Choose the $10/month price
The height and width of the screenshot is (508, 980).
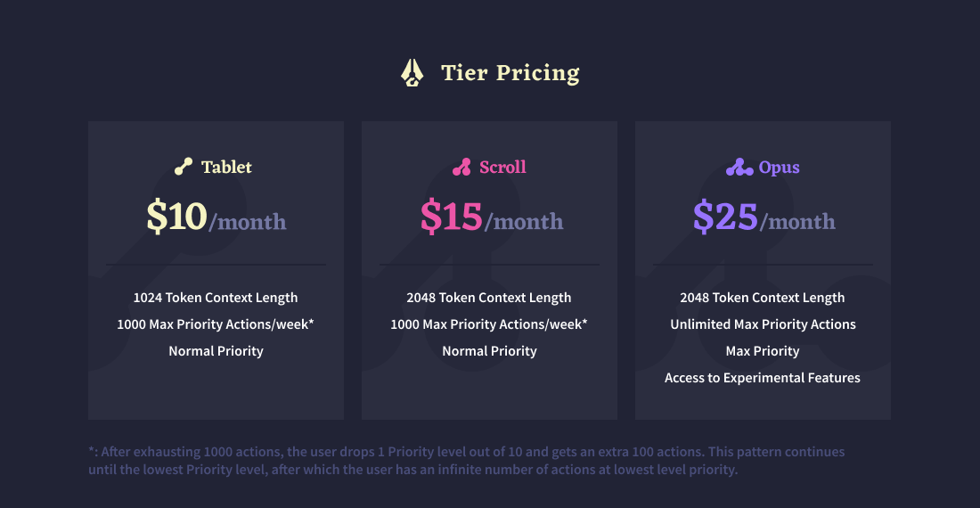(216, 217)
